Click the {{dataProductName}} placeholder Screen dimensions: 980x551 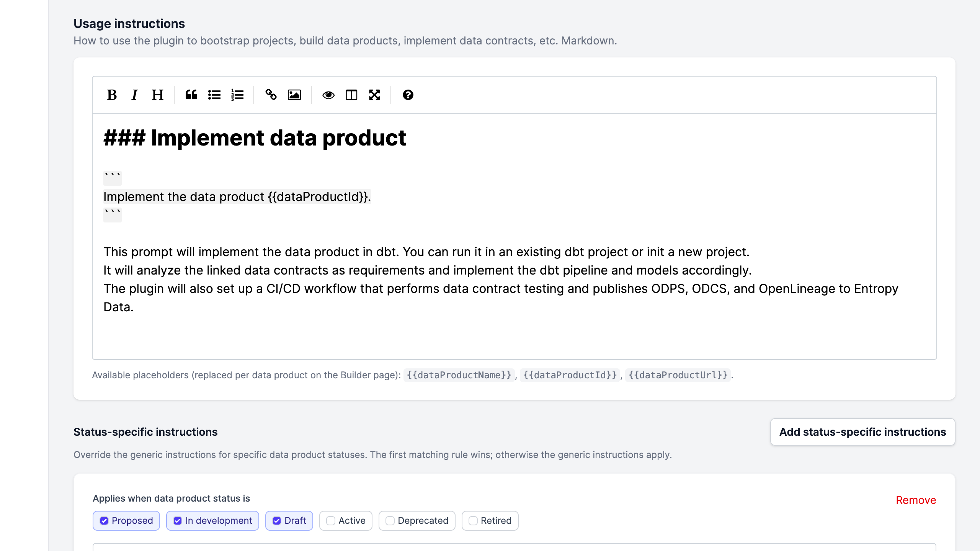[x=459, y=375]
